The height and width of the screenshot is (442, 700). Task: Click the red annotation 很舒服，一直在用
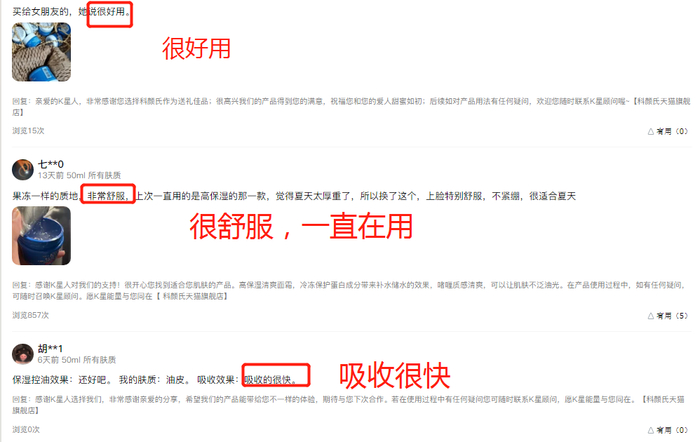301,226
